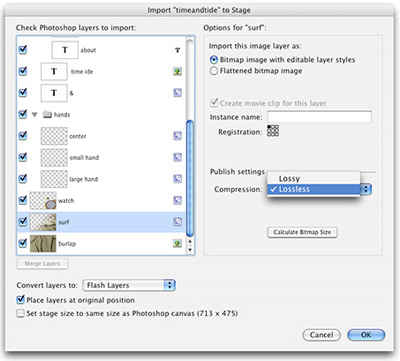
Task: Click the Instance name field
Action: click(319, 117)
